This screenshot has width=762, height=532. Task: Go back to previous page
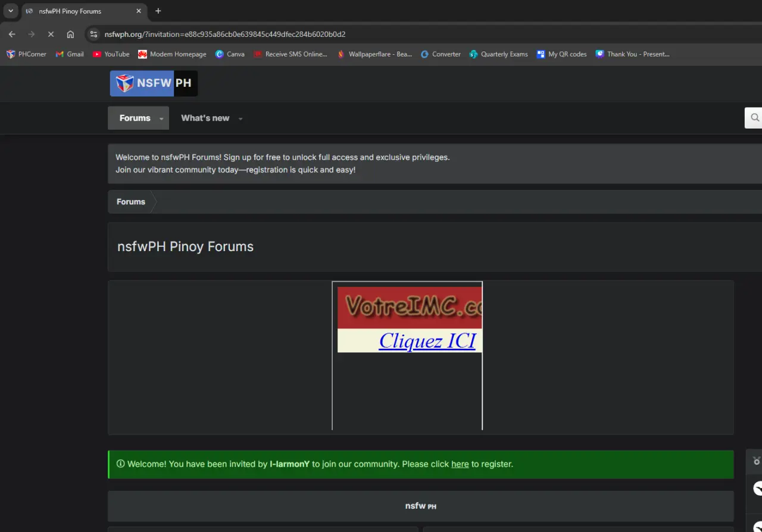pos(12,35)
